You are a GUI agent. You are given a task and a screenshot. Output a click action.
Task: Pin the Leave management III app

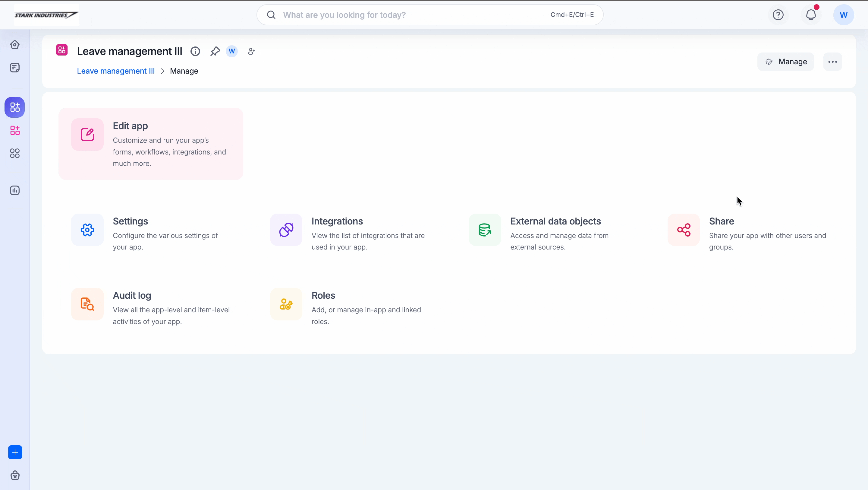tap(215, 51)
